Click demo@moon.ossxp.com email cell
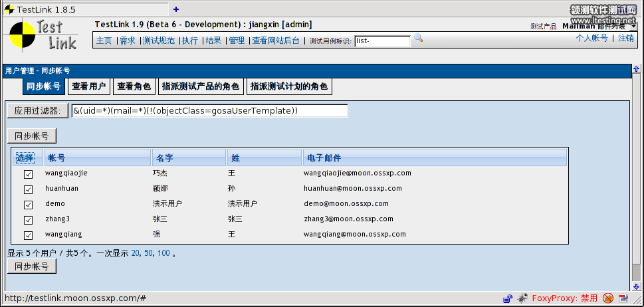The image size is (644, 307). (x=346, y=203)
